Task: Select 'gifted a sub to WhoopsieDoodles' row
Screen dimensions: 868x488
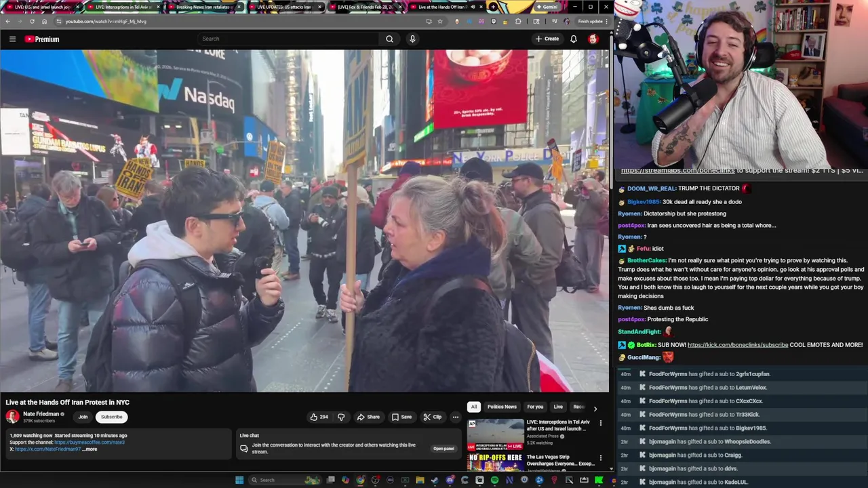Action: pos(741,441)
